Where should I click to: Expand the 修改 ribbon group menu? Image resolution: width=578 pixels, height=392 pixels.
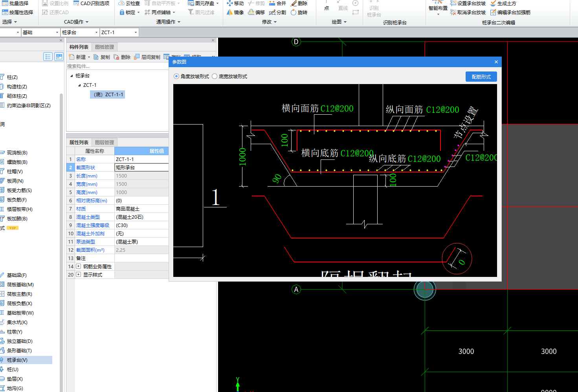point(269,22)
